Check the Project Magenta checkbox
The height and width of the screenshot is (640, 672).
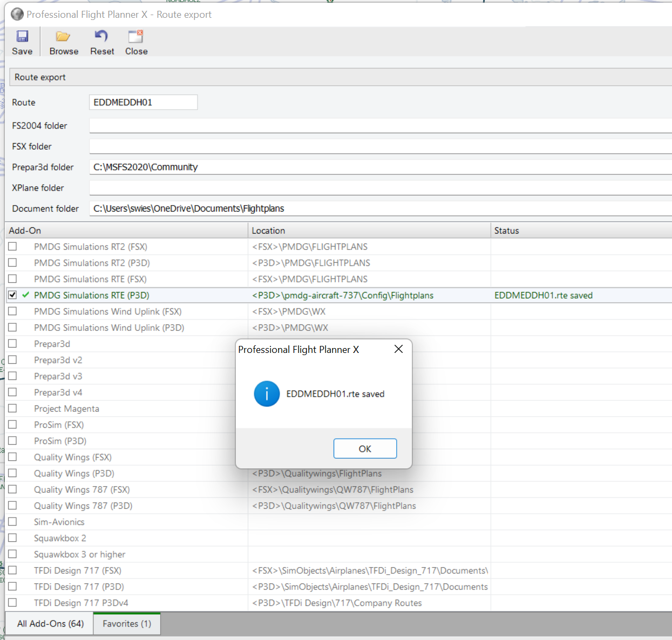tap(12, 408)
